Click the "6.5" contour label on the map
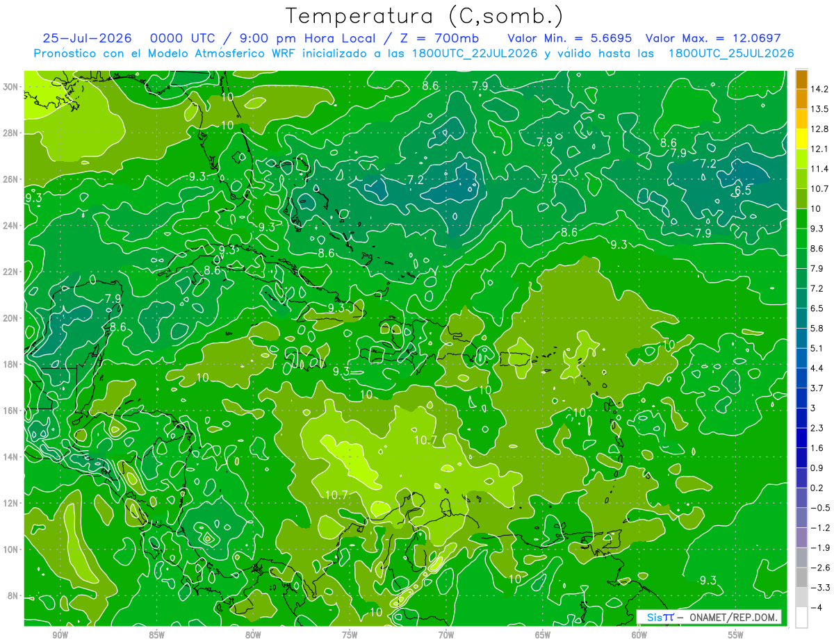Screen dimensions: 834x644 point(743,190)
